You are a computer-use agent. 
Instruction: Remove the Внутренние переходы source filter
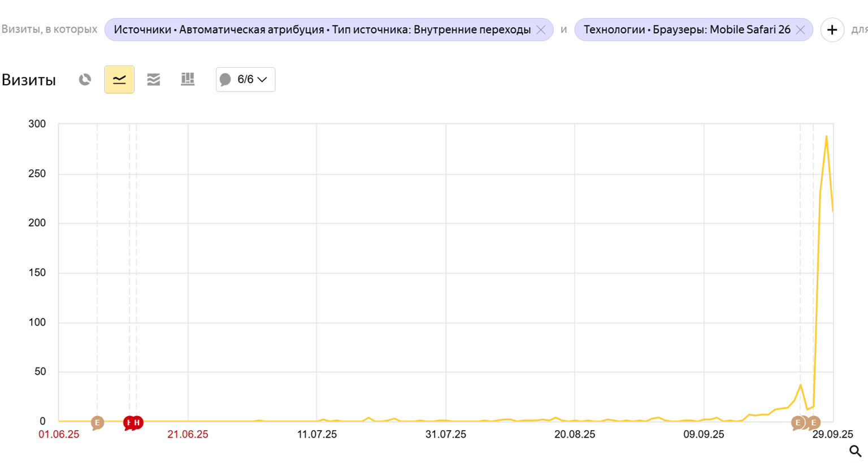541,30
